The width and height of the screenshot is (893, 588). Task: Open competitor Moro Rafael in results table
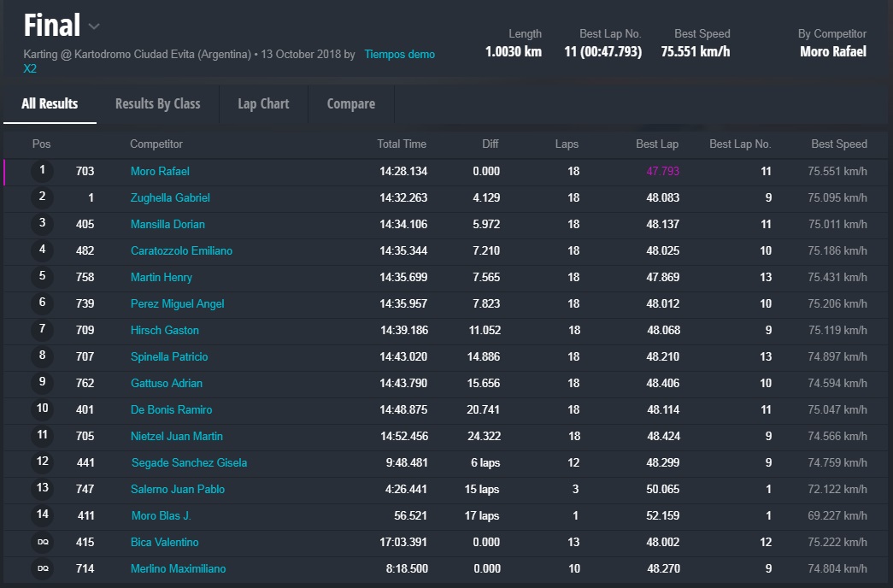(x=160, y=172)
